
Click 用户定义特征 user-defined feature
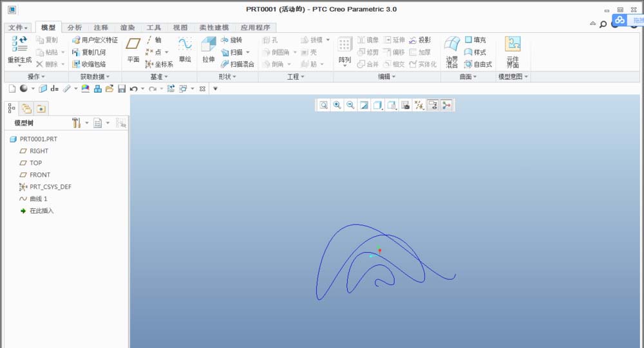[x=95, y=40]
